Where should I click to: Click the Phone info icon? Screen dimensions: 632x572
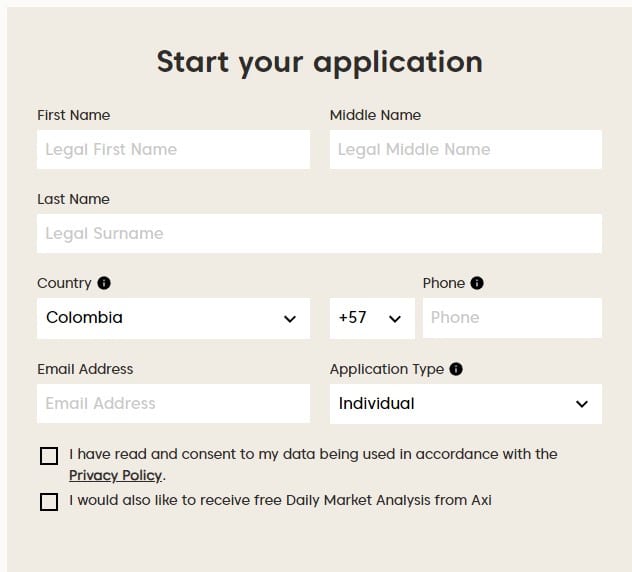coord(477,283)
